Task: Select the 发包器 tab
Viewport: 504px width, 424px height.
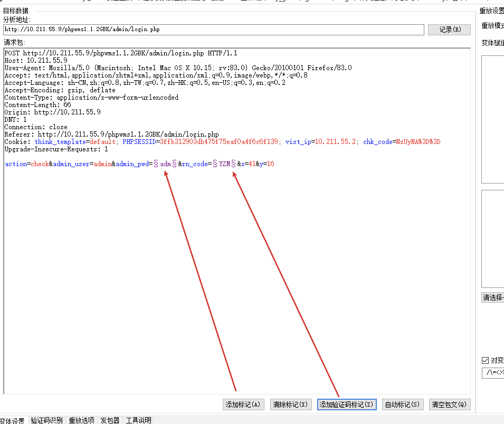Action: pos(110,420)
